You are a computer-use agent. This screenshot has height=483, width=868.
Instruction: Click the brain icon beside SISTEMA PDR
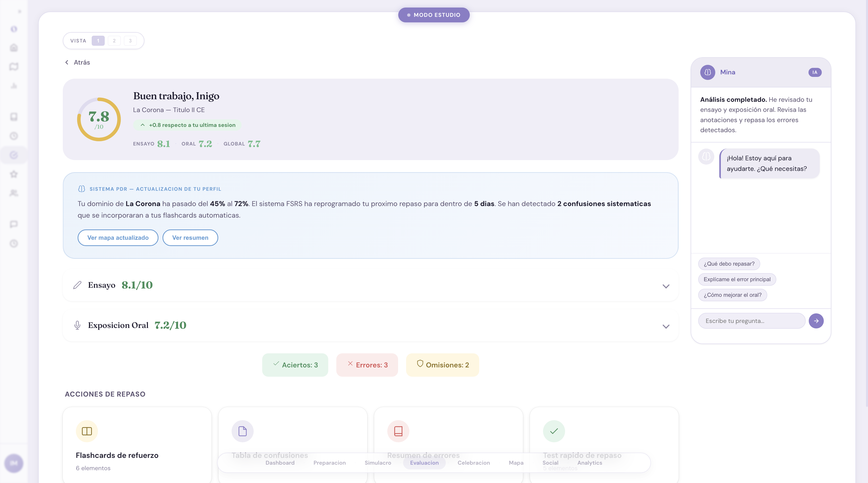(82, 189)
